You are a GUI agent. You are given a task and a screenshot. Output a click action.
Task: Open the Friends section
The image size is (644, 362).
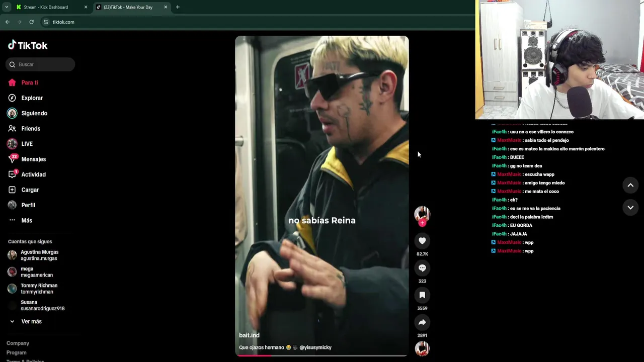pyautogui.click(x=24, y=129)
